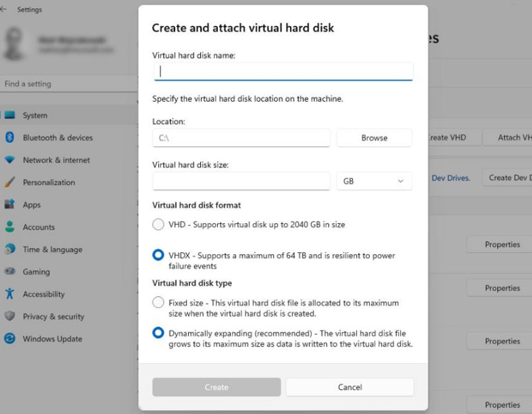532x414 pixels.
Task: Click the Browse button for location
Action: click(374, 138)
